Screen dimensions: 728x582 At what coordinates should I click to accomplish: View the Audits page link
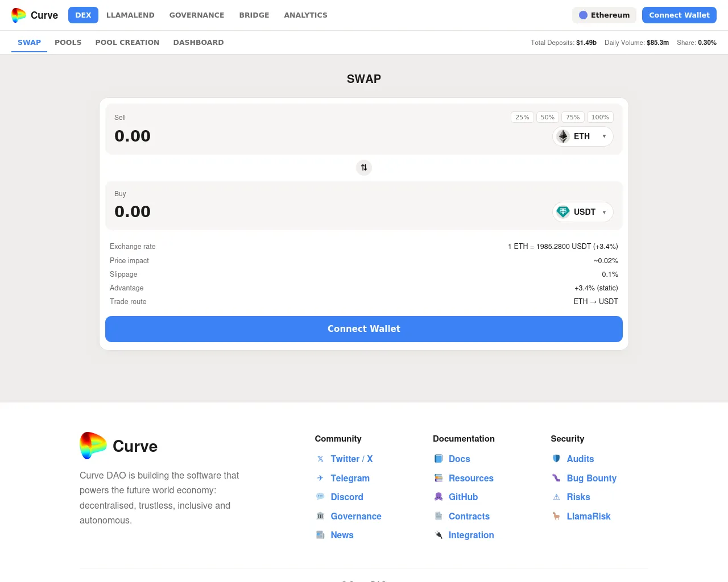click(580, 459)
